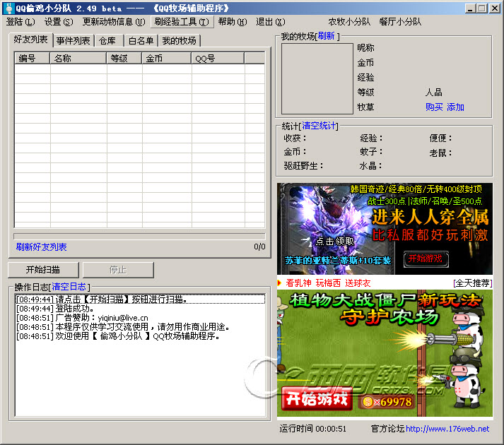This screenshot has width=504, height=445.
Task: Click the scan progress bar
Action: tap(139, 236)
